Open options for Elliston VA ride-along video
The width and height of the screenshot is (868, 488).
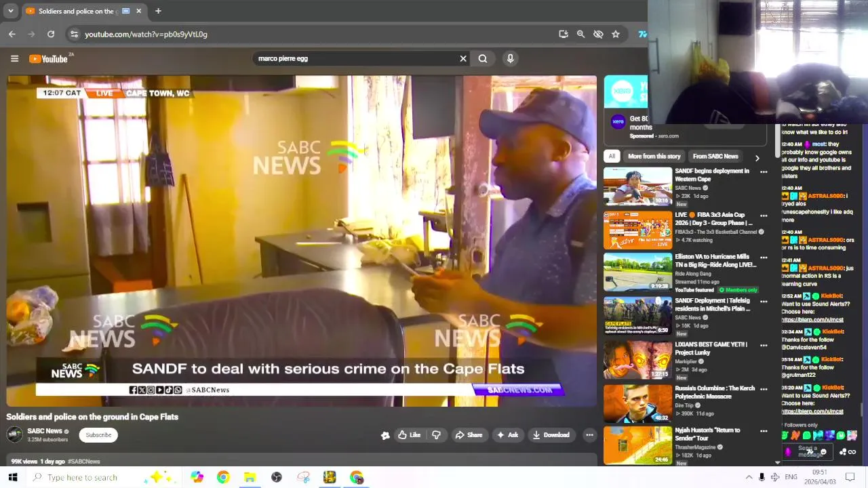click(x=764, y=258)
